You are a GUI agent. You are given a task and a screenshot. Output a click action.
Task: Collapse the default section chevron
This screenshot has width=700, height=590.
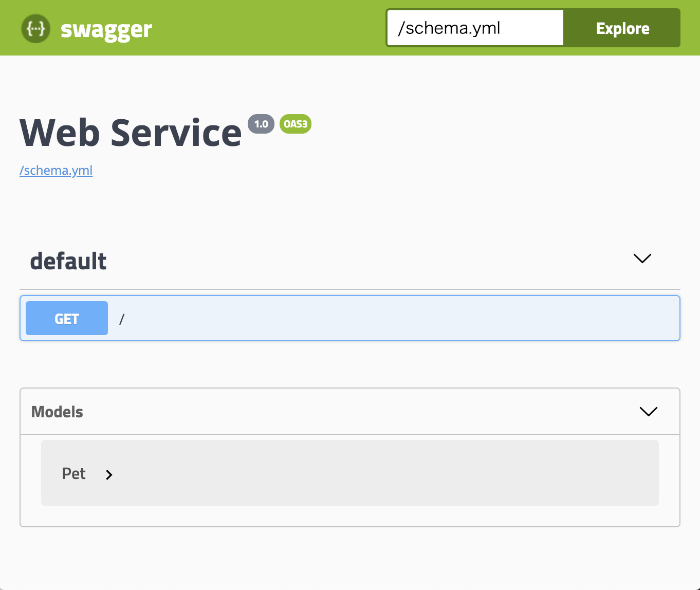[642, 258]
